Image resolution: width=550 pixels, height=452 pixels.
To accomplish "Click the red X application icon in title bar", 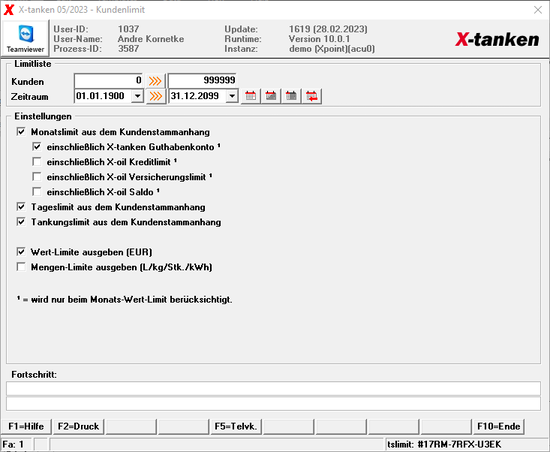I will pyautogui.click(x=9, y=9).
